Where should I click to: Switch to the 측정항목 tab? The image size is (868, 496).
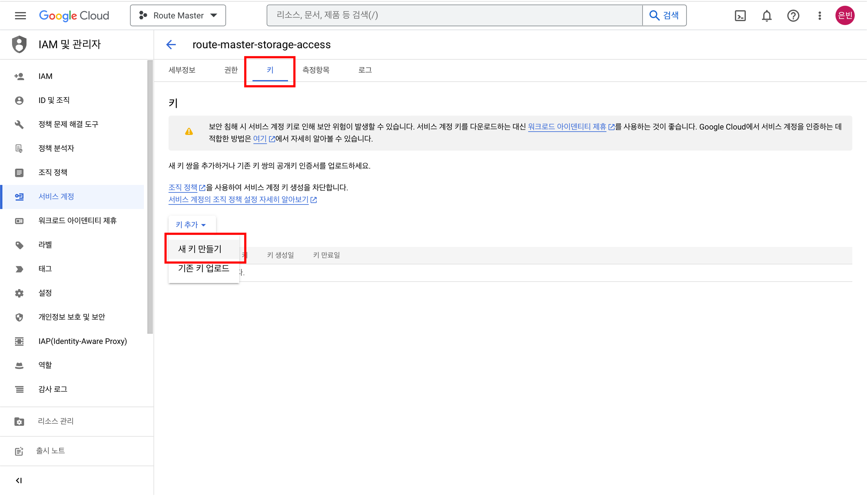[x=315, y=70]
